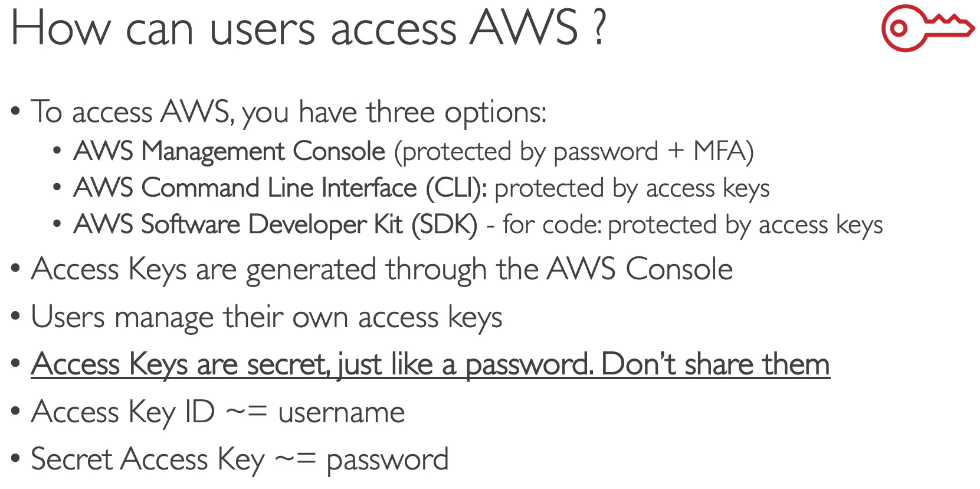Select the 'To access AWS, you have three options:' line
The image size is (980, 489).
pos(289,112)
